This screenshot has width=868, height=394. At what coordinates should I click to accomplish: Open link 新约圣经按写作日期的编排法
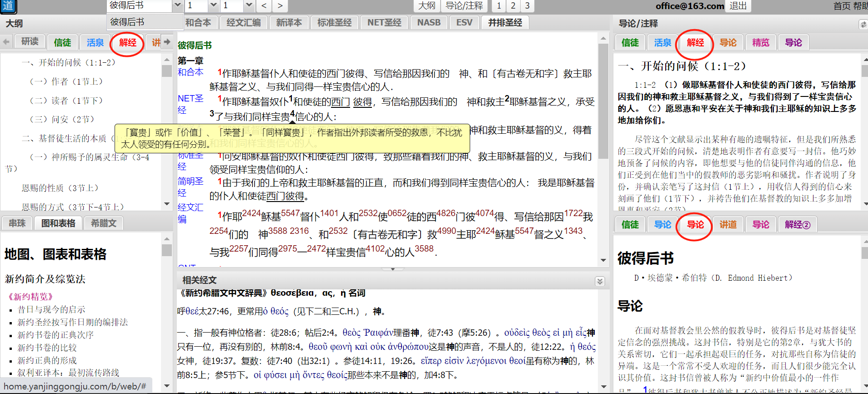72,322
